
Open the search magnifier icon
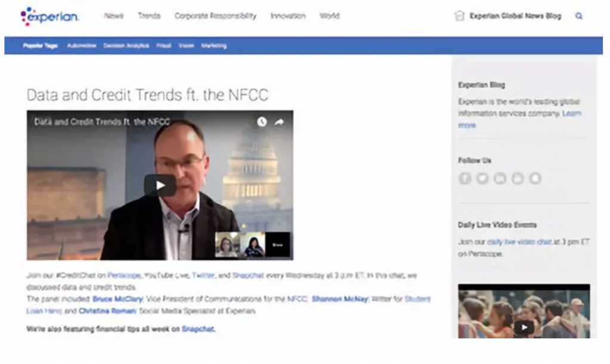579,16
